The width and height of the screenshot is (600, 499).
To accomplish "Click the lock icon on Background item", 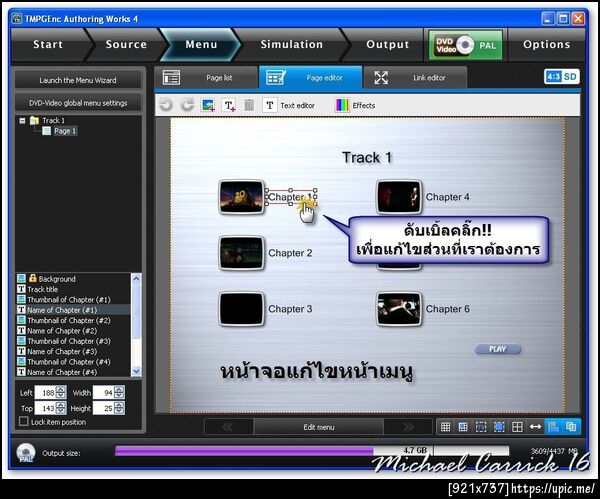I will [33, 278].
